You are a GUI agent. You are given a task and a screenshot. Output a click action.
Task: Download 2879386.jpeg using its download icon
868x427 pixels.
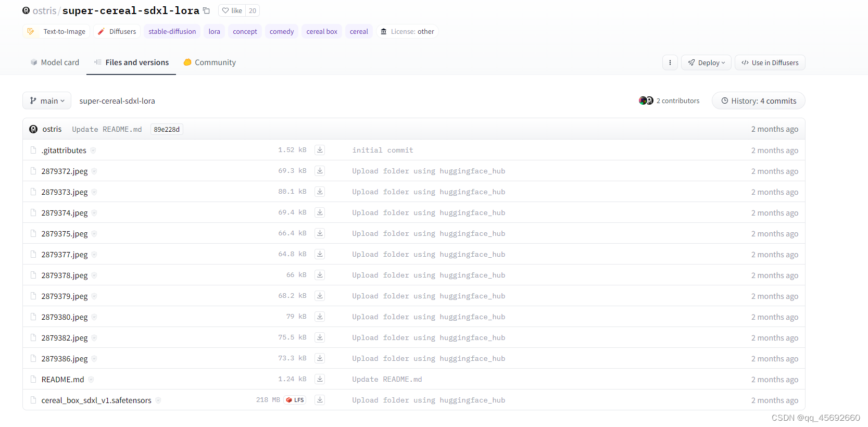[x=320, y=358]
